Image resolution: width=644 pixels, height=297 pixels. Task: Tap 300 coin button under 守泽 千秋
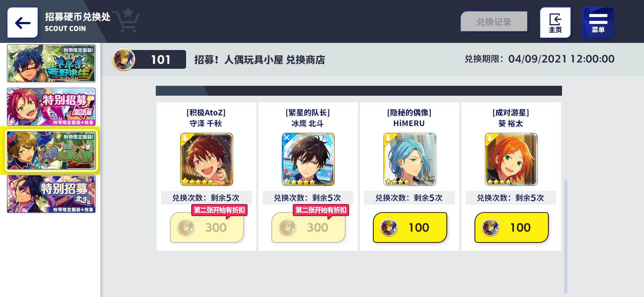[x=207, y=227]
